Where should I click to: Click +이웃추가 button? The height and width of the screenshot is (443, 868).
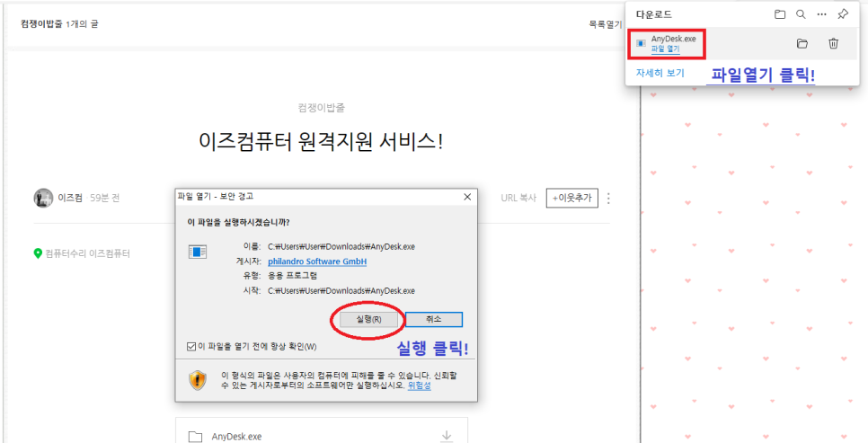(571, 198)
